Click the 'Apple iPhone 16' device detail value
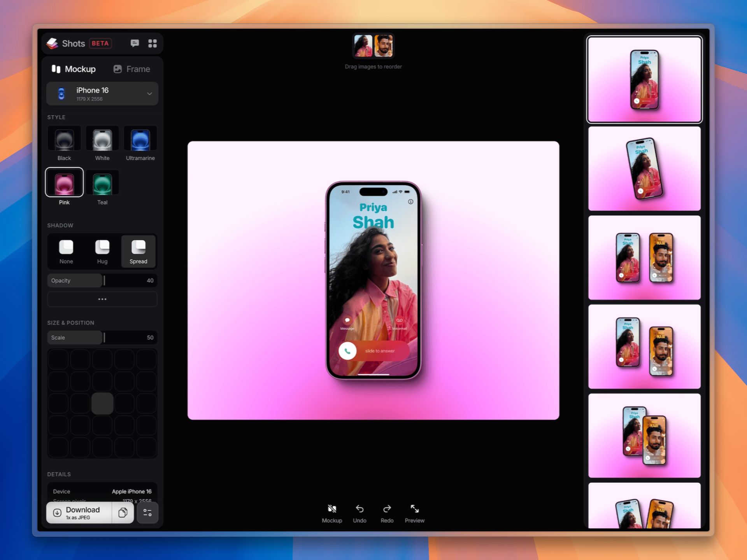Viewport: 747px width, 560px height. (x=132, y=492)
